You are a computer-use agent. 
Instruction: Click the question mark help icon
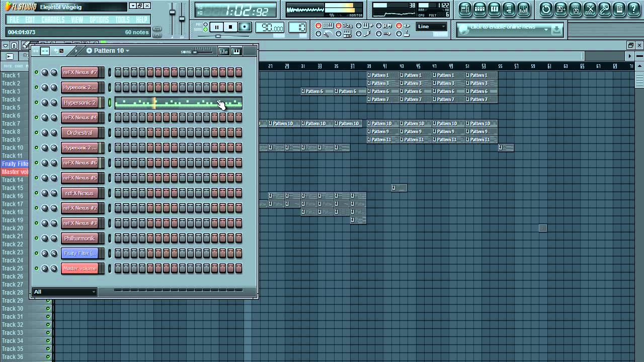pos(633,9)
